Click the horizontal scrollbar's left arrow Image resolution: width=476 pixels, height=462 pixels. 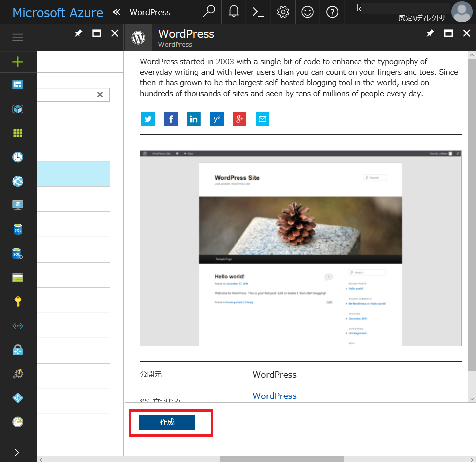(41, 459)
